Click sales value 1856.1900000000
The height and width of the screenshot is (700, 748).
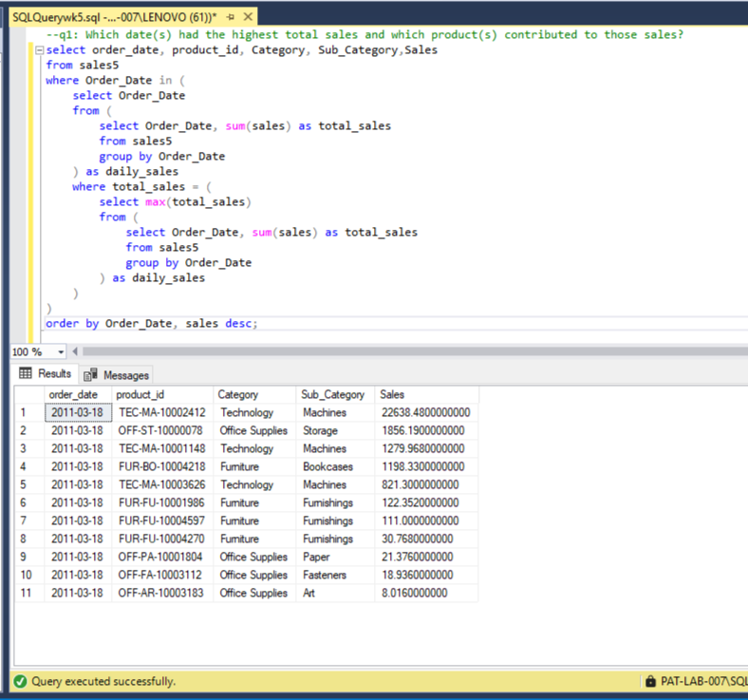click(x=426, y=430)
